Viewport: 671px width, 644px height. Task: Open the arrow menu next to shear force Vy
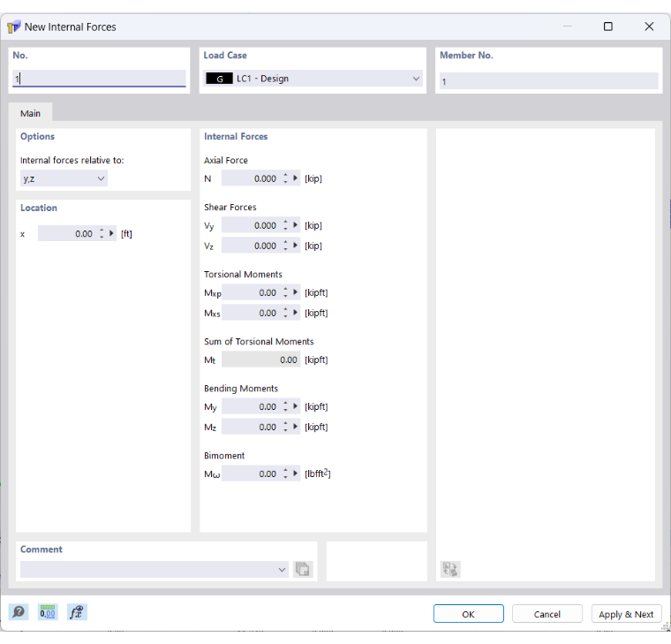tap(295, 224)
